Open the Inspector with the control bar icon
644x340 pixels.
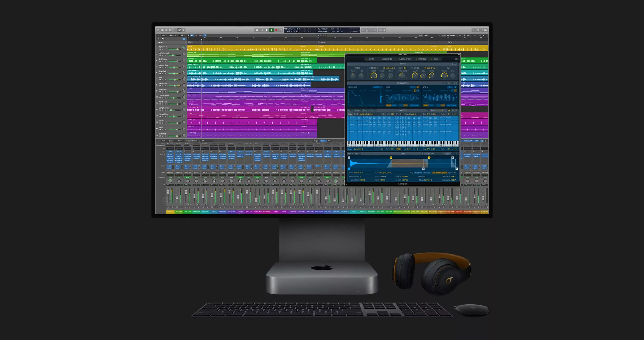[x=162, y=30]
